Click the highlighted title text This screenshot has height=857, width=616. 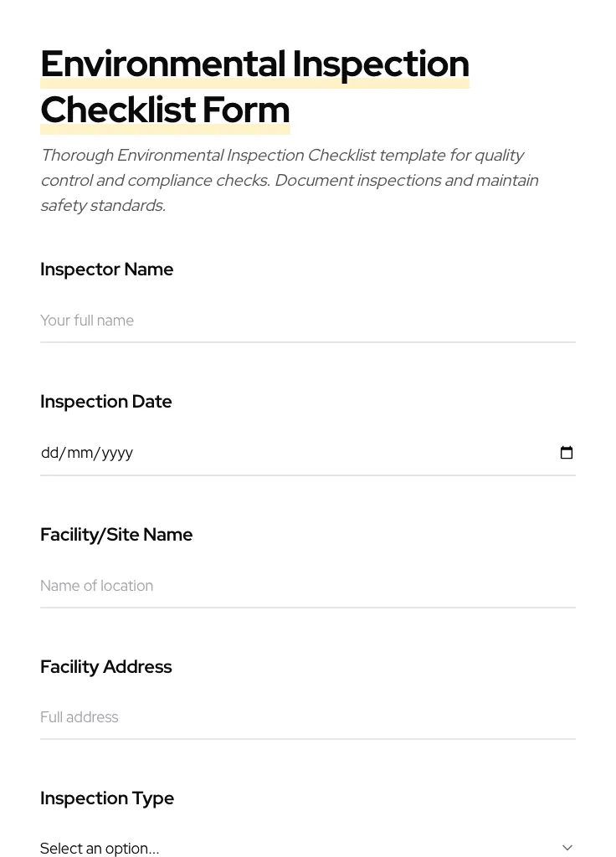click(x=254, y=63)
